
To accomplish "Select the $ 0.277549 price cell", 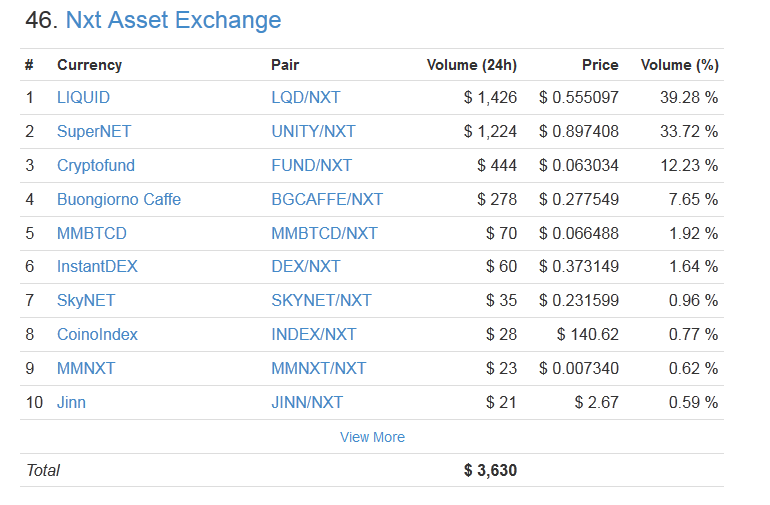I will click(578, 199).
